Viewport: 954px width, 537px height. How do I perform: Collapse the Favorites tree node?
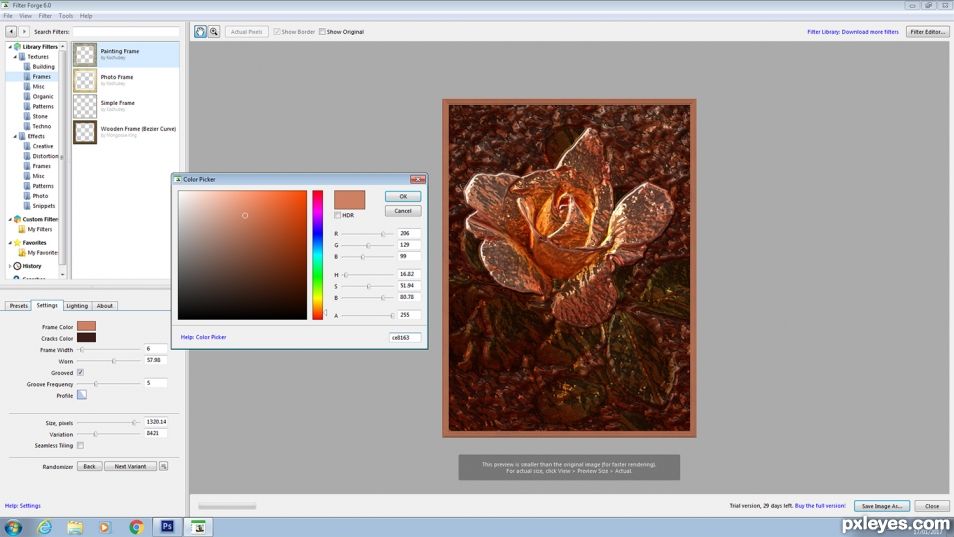point(10,242)
